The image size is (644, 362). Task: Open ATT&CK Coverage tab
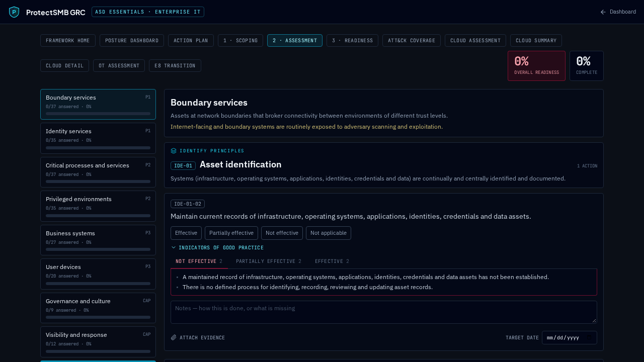(412, 41)
